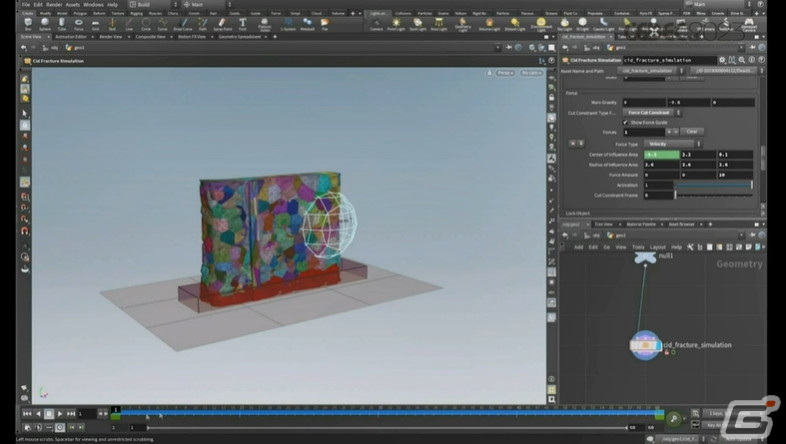Select the Circle shelf tool
This screenshot has height=444, width=786.
click(x=146, y=24)
